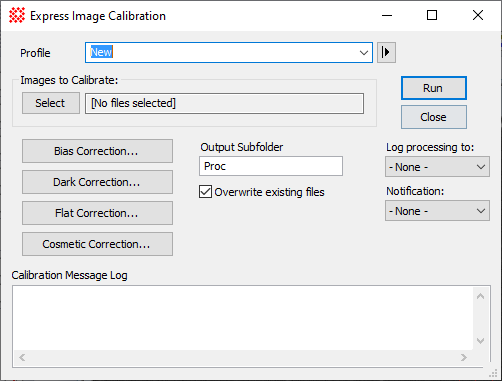Screen dimensions: 502x381
Task: Expand the Profile dropdown list
Action: (364, 53)
